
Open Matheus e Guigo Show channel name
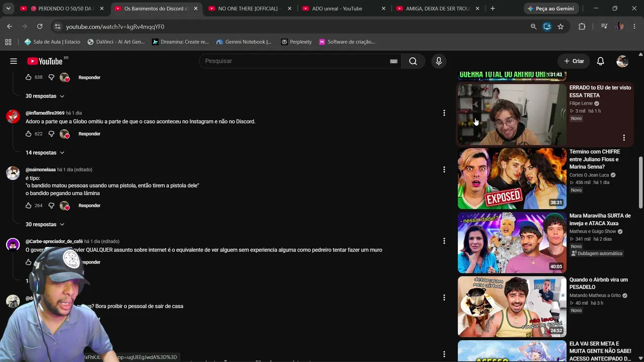point(593,232)
